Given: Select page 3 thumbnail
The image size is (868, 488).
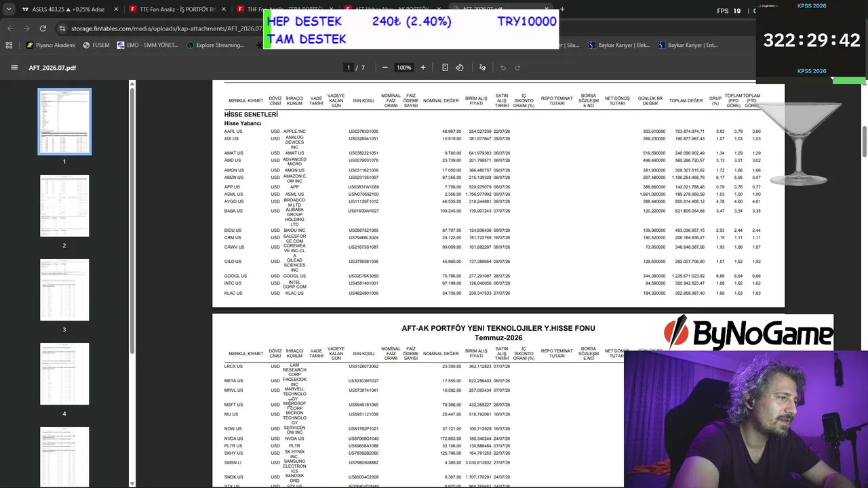Looking at the screenshot, I should point(64,290).
